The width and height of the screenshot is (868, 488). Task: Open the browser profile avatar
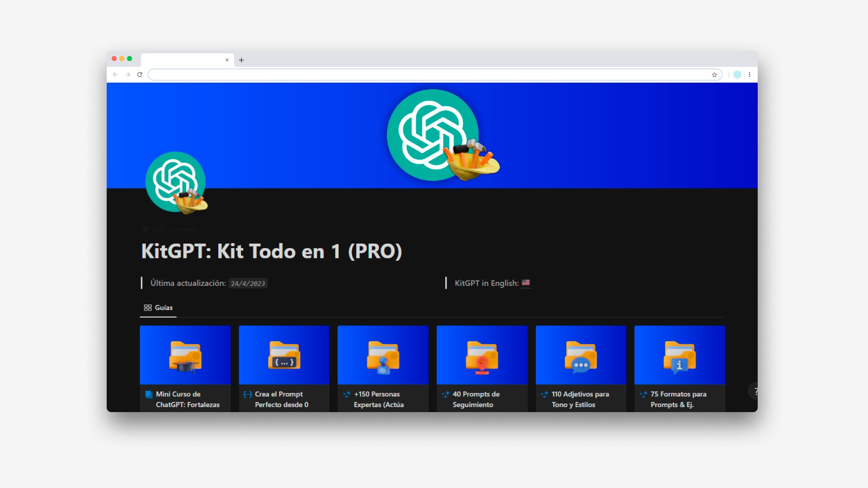[737, 75]
